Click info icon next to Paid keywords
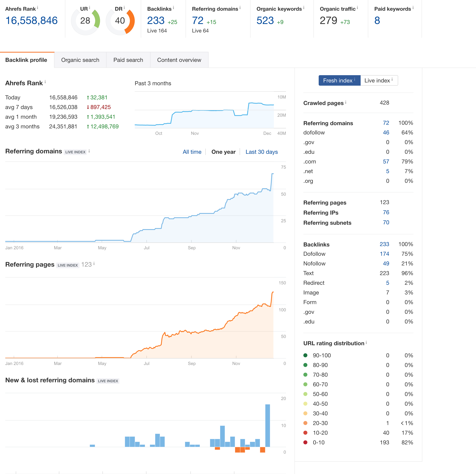Image resolution: width=476 pixels, height=474 pixels. tap(413, 8)
